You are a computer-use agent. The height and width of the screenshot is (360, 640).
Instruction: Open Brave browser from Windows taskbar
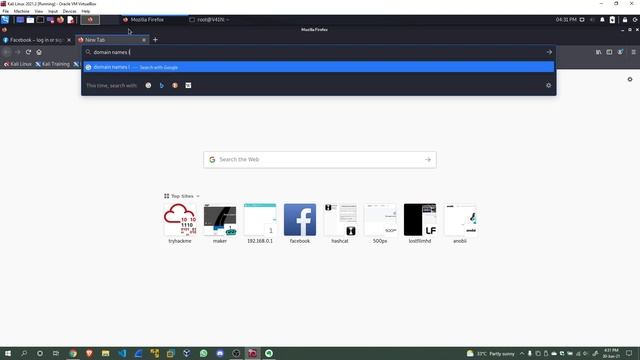89,353
